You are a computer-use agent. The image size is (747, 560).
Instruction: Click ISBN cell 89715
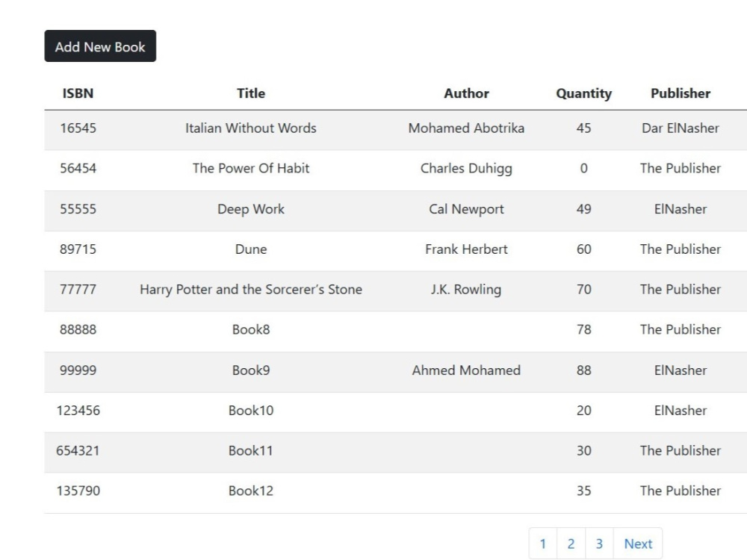coord(78,249)
